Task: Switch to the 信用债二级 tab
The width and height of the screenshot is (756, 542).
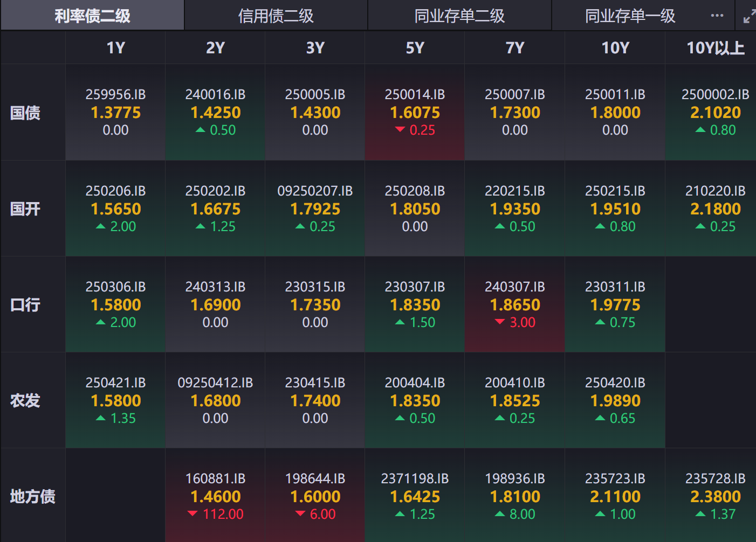Action: pos(276,16)
